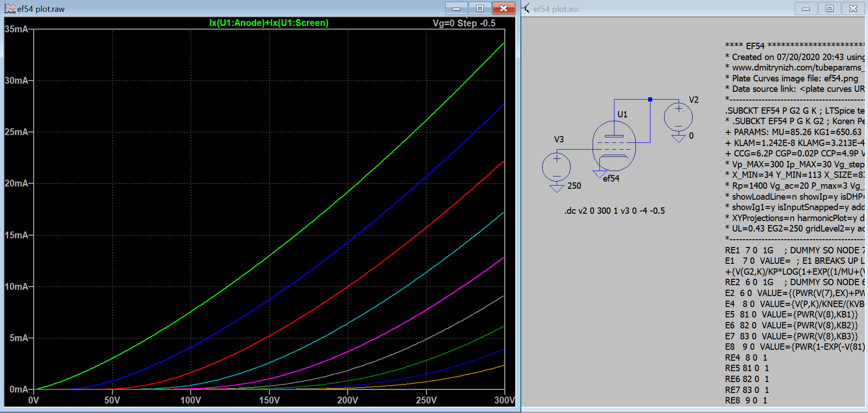
Task: Click the '* Rp=1400 Vg_ac=20' line
Action: click(x=795, y=186)
